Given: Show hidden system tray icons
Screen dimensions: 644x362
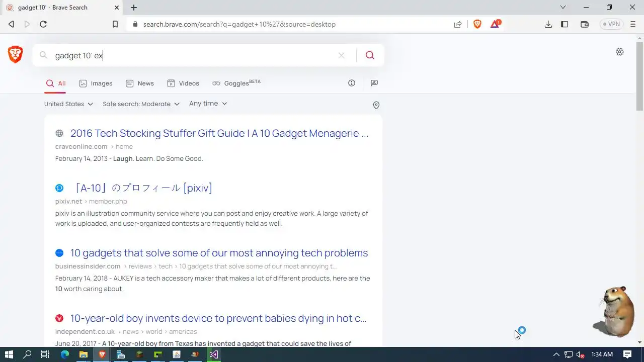Looking at the screenshot, I should click(556, 354).
